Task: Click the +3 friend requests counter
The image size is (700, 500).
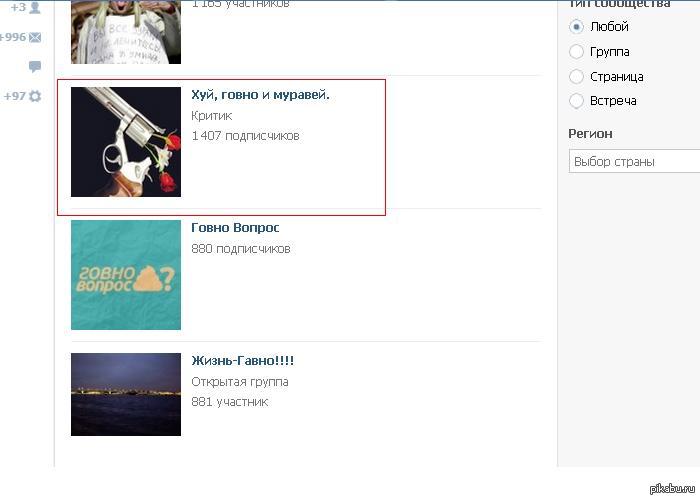Action: pos(18,7)
